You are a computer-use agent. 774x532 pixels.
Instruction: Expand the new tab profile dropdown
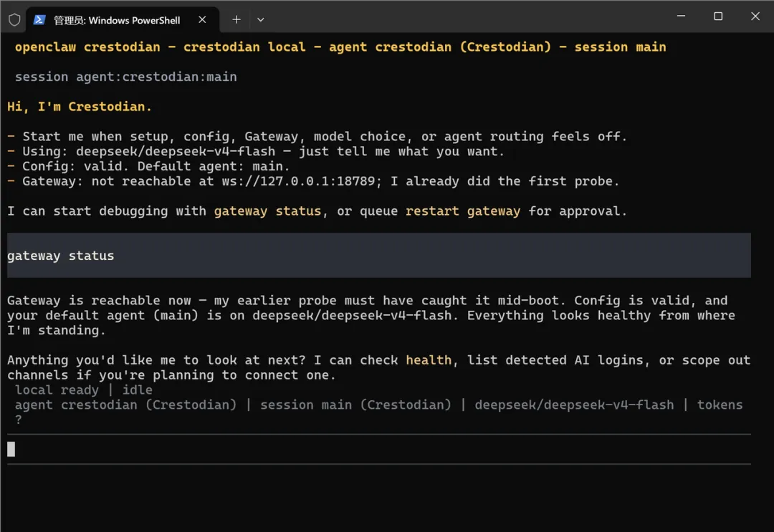click(261, 20)
